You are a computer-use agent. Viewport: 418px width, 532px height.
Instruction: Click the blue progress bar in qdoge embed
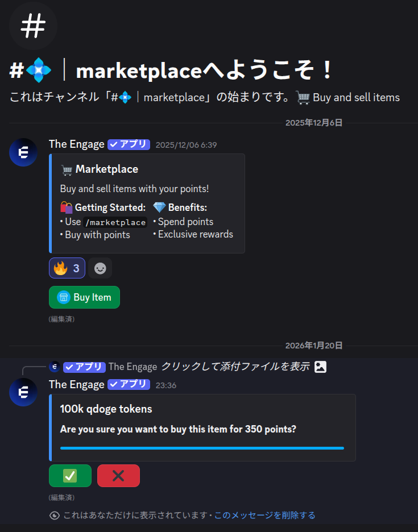(202, 448)
